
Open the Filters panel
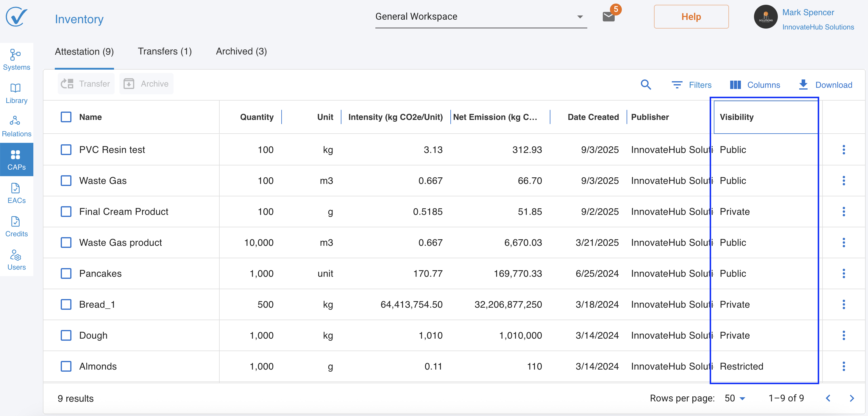pyautogui.click(x=691, y=85)
